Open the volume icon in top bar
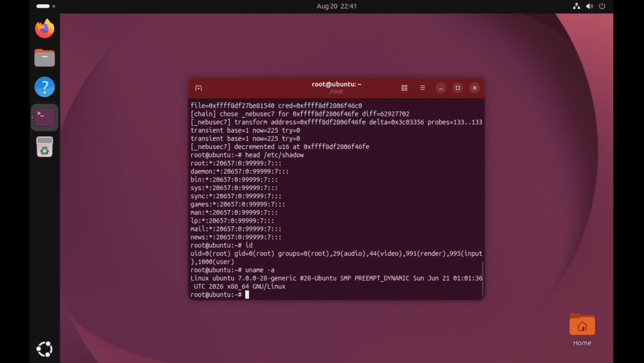 tap(589, 6)
